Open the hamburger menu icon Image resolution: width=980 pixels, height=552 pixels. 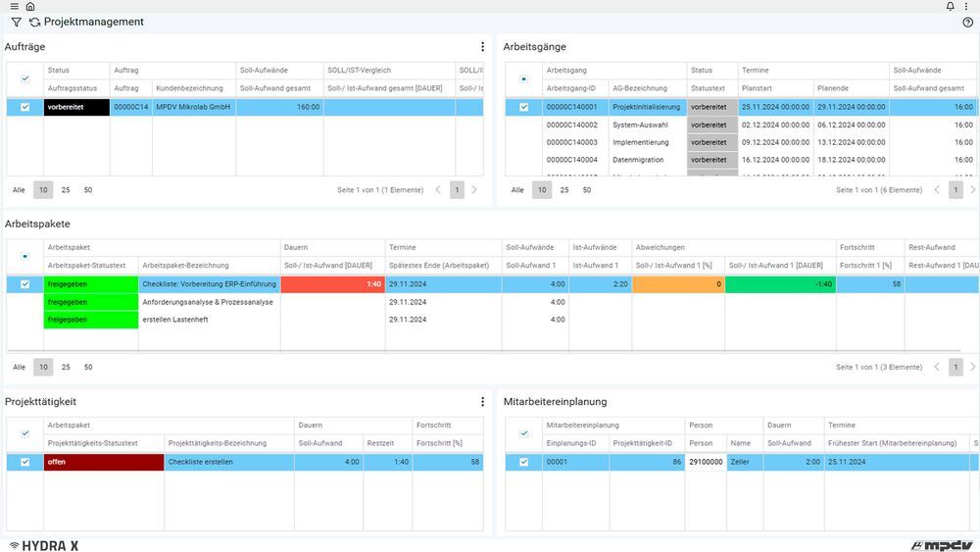(15, 6)
